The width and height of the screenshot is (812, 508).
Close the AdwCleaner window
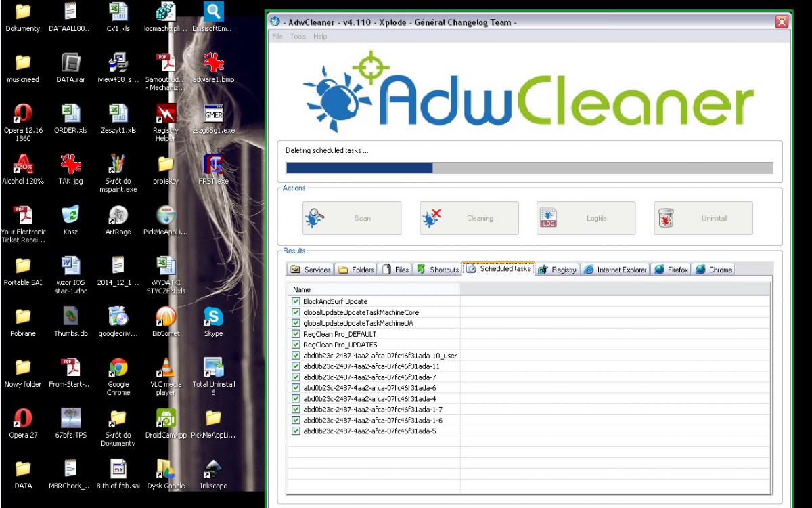point(782,22)
